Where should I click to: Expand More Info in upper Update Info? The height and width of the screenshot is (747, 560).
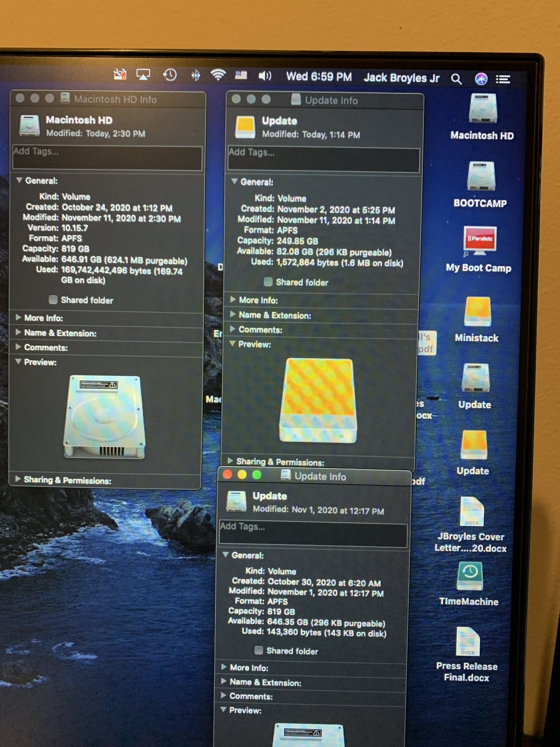coord(233,299)
